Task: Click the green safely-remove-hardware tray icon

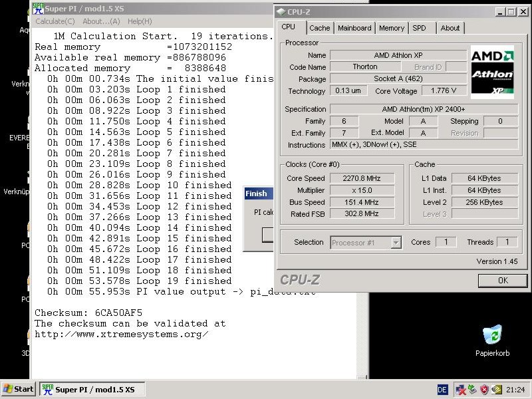Action: [x=472, y=390]
